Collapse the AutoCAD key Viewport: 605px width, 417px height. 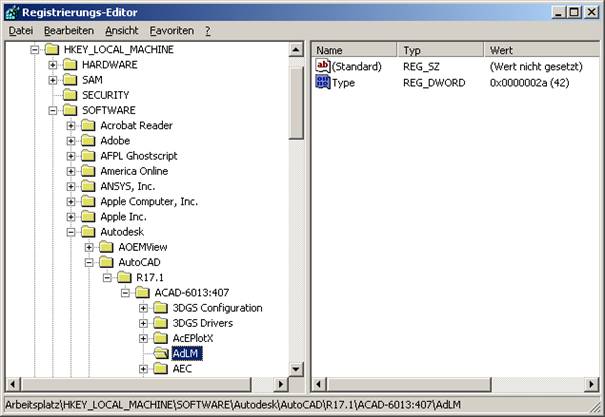pos(89,262)
